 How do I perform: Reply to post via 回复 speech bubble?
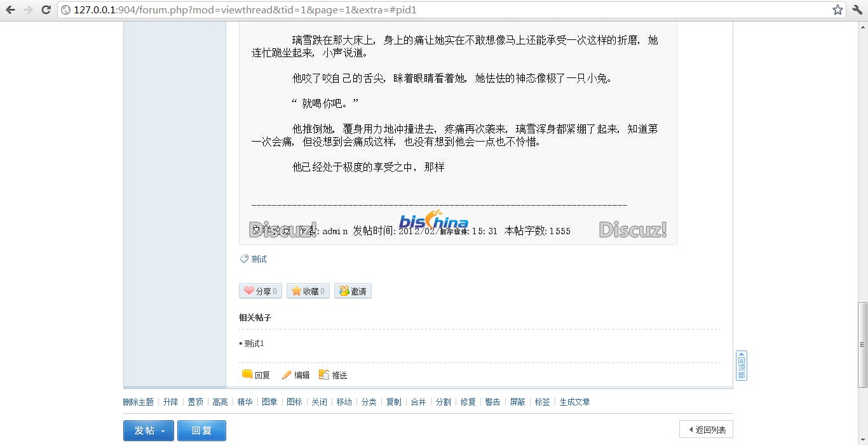coord(256,375)
